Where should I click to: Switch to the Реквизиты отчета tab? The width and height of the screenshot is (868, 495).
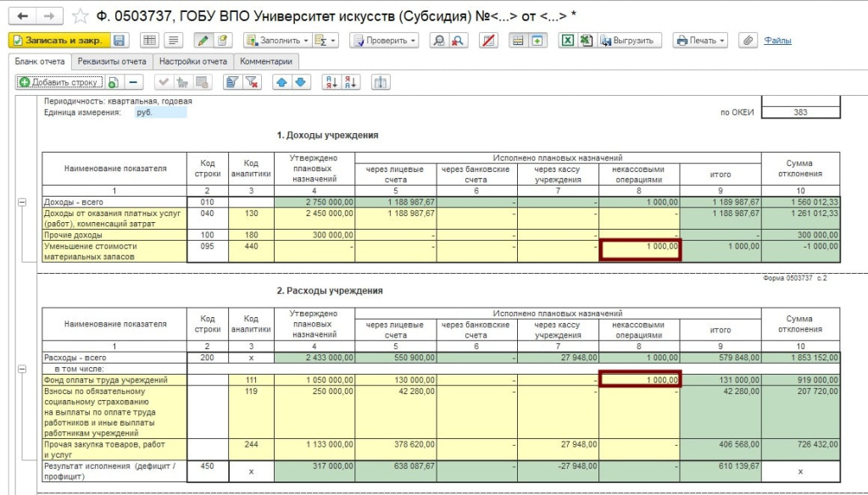click(x=111, y=62)
